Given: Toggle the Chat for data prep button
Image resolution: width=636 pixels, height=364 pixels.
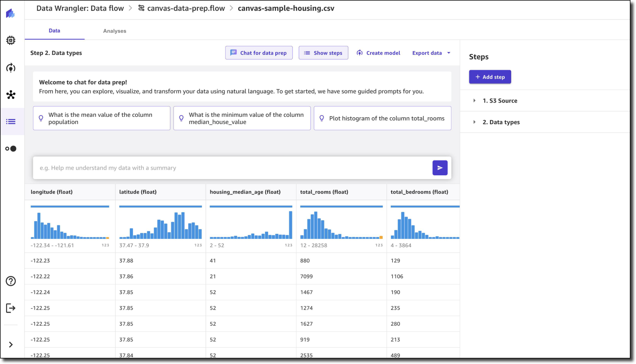Looking at the screenshot, I should (259, 53).
